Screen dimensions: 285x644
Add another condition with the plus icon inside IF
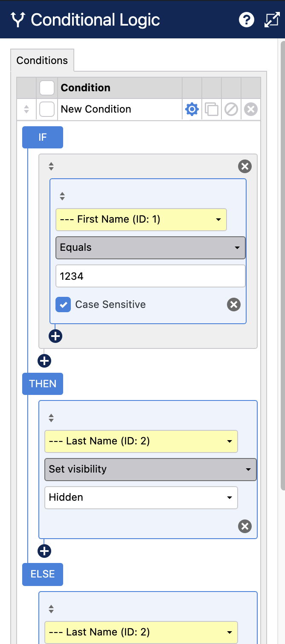(55, 336)
